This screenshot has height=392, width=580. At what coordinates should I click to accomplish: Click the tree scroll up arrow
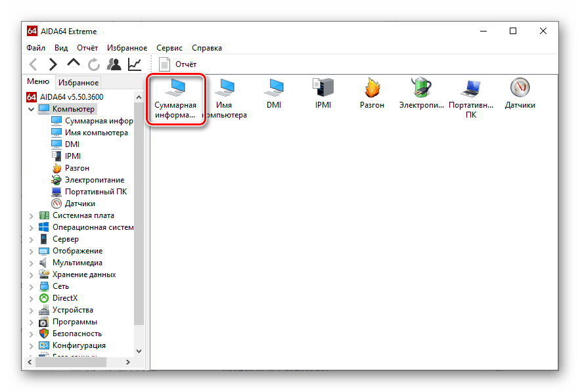(x=139, y=97)
